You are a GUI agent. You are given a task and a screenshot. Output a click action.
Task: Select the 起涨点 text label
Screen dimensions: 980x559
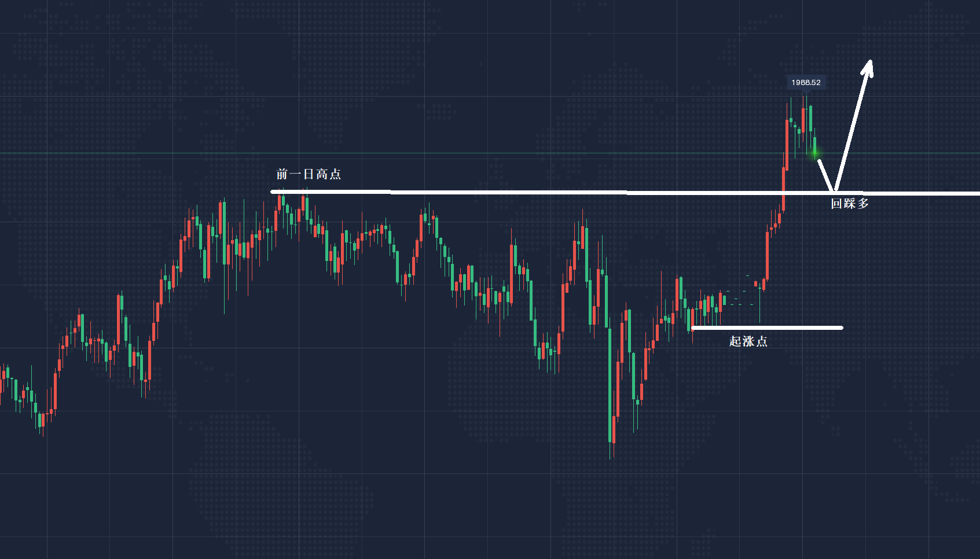748,341
